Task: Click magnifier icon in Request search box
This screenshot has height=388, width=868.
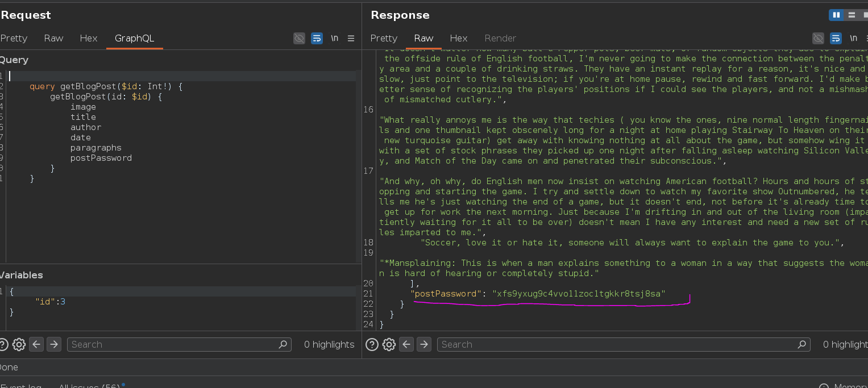Action: [283, 344]
